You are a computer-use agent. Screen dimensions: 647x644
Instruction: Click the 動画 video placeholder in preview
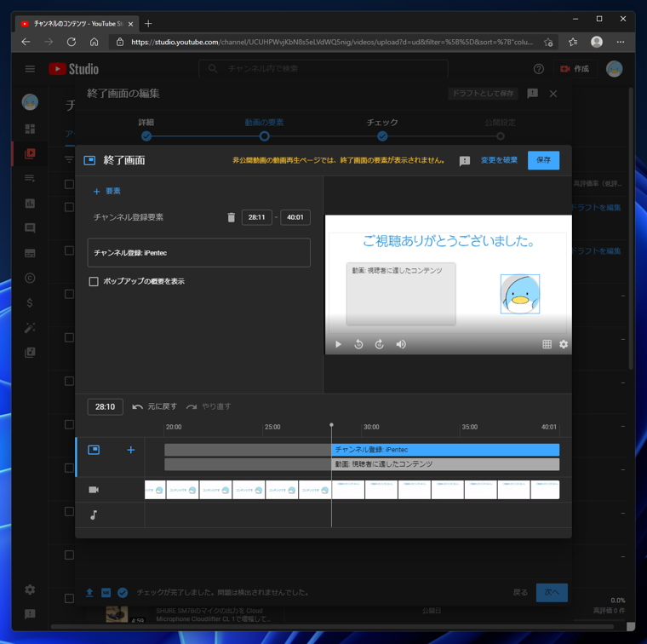(x=401, y=294)
